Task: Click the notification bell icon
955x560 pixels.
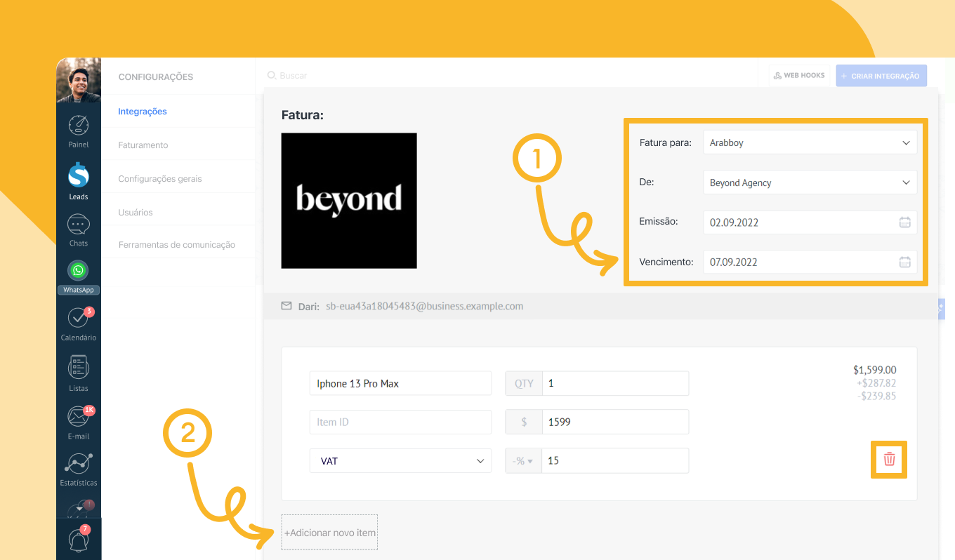Action: coord(79,540)
